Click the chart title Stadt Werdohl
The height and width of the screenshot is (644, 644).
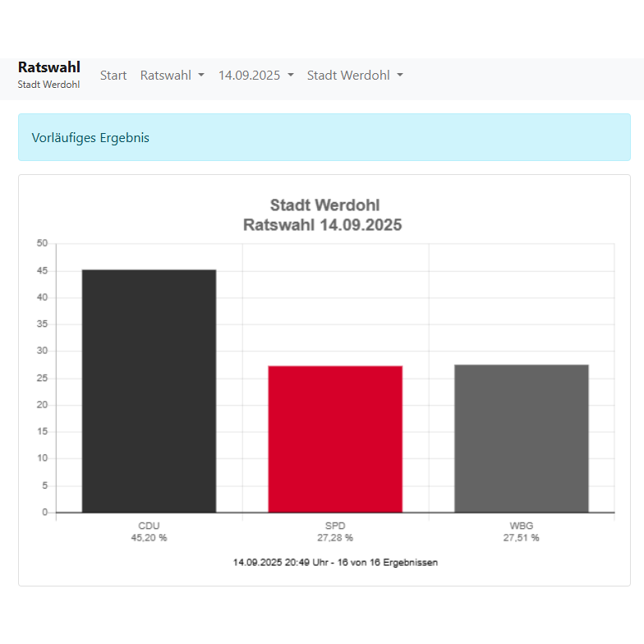coord(324,205)
